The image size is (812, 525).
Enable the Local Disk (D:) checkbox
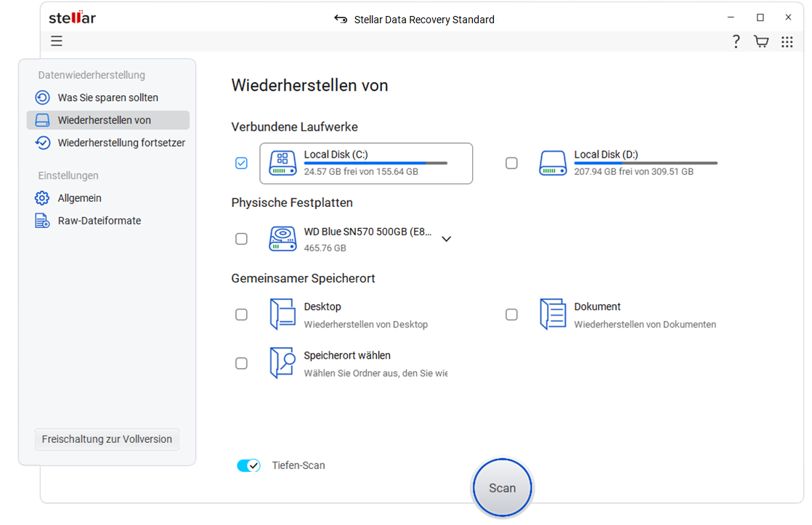pos(511,163)
